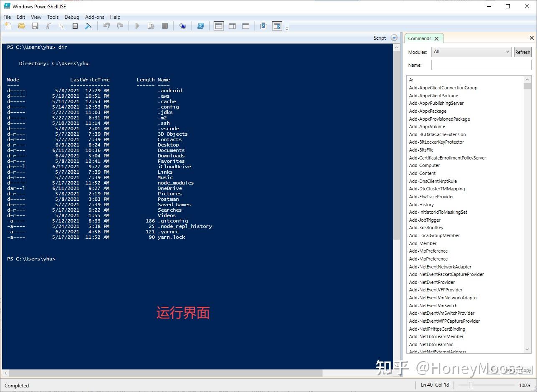The height and width of the screenshot is (392, 537).
Task: Select the Run Script toolbar icon
Action: click(137, 26)
